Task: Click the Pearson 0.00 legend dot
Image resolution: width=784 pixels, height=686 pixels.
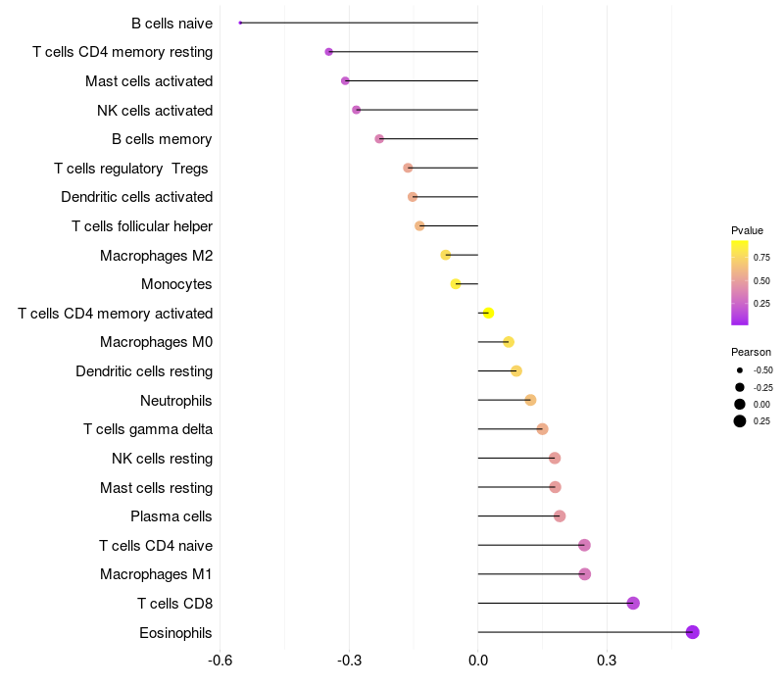Action: (740, 404)
